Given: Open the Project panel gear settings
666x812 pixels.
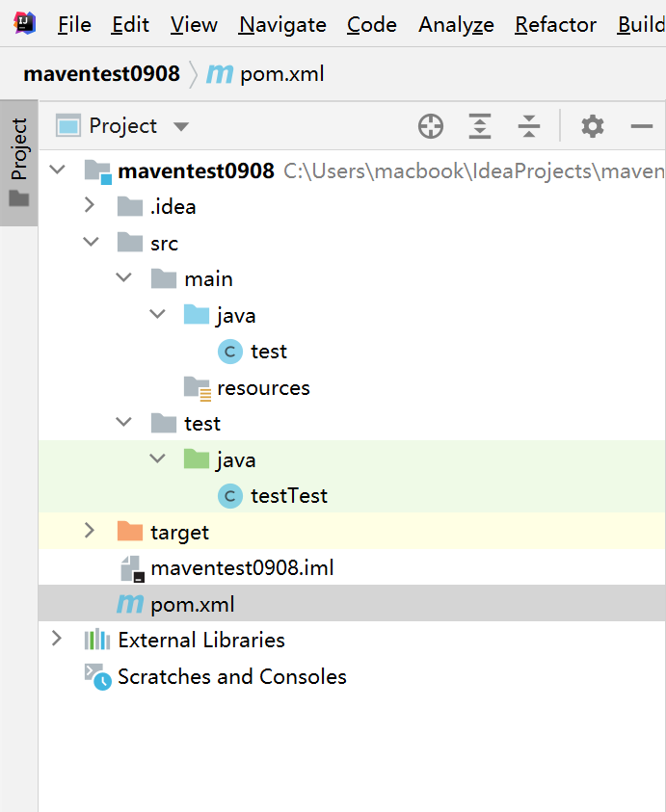Looking at the screenshot, I should 593,126.
